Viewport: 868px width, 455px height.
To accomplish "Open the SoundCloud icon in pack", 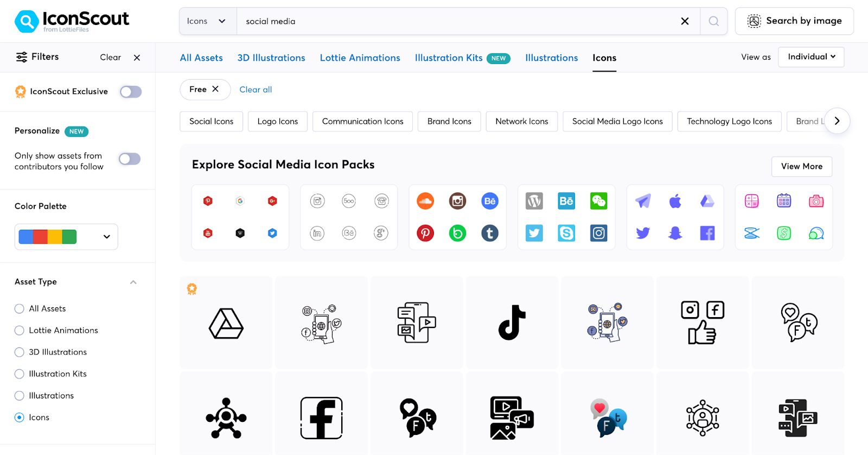I will [x=425, y=201].
